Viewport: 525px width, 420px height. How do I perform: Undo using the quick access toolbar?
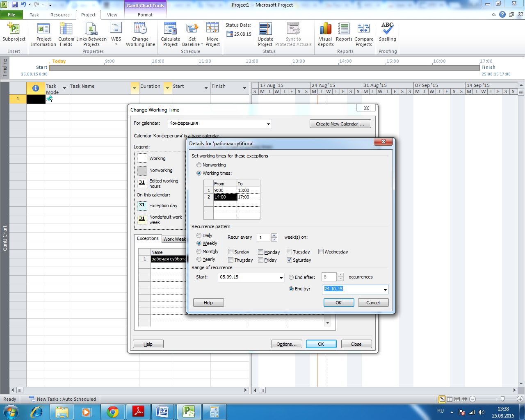[x=23, y=5]
